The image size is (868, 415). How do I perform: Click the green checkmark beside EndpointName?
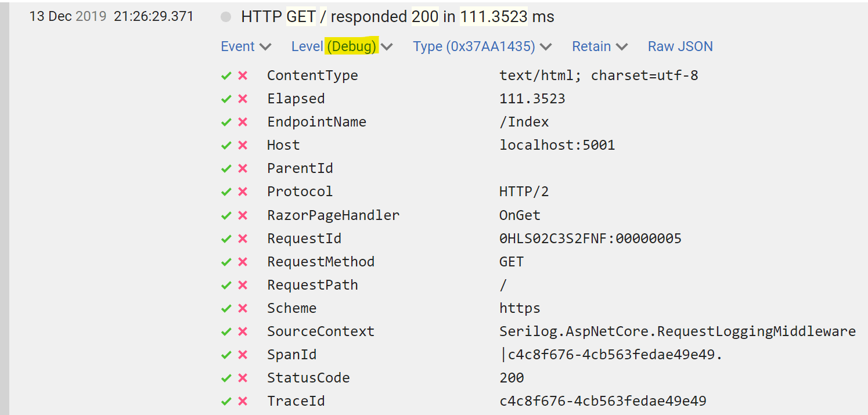[226, 122]
